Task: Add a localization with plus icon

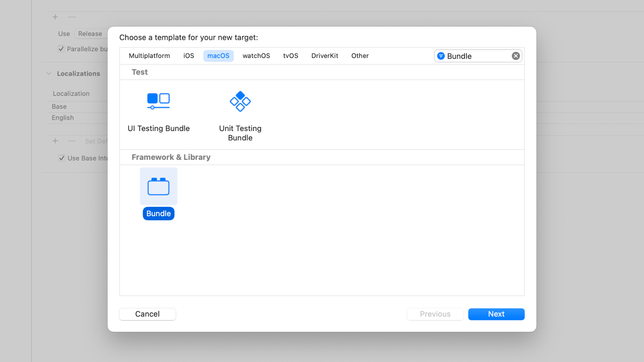Action: 55,141
